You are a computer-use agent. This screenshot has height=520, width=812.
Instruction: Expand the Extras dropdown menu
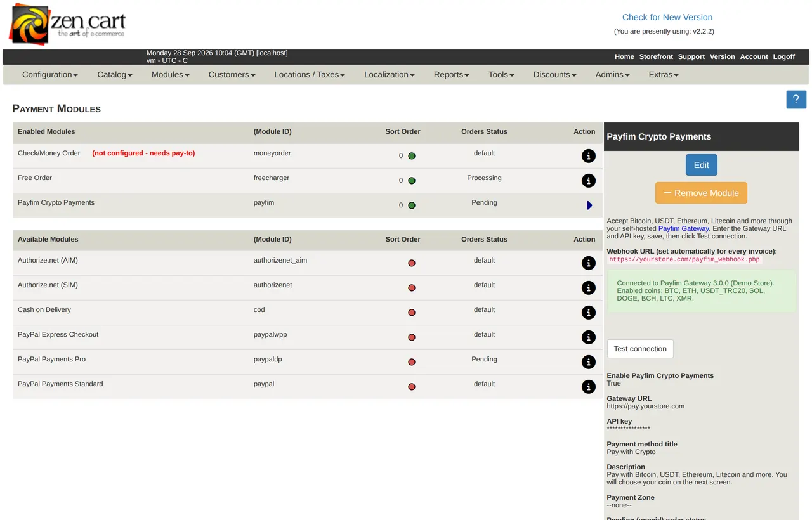click(x=664, y=75)
